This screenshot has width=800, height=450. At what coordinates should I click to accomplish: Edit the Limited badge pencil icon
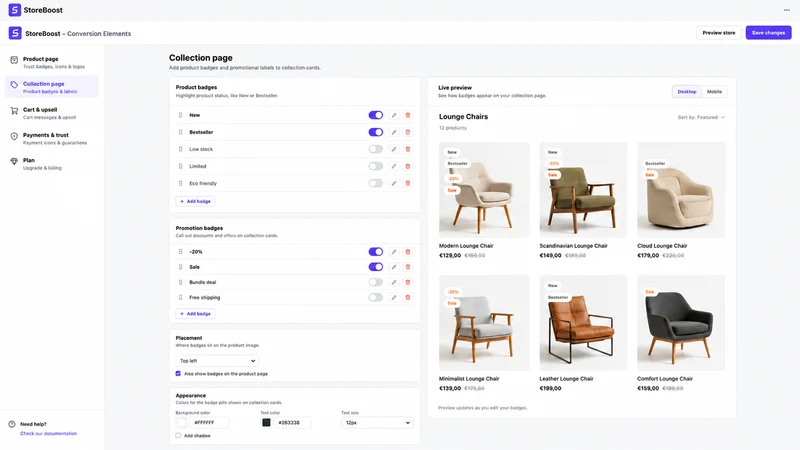tap(393, 166)
